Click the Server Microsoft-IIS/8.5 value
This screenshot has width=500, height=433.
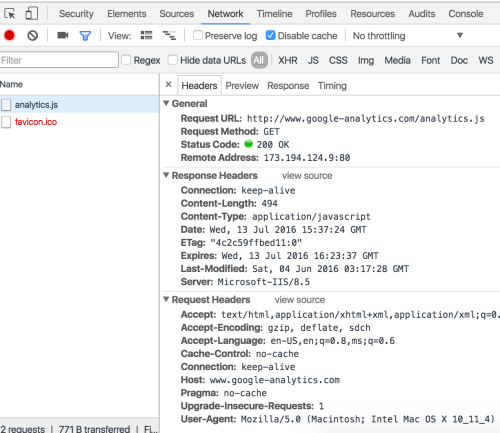pos(264,282)
